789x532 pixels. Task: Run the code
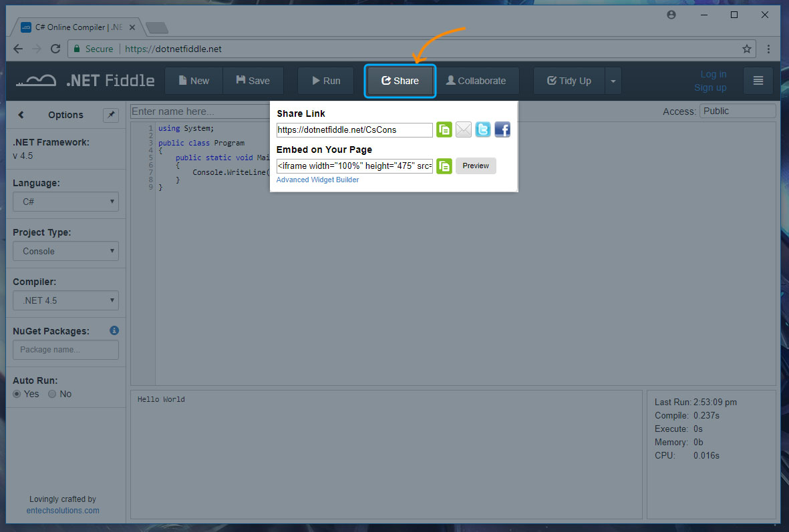tap(326, 81)
